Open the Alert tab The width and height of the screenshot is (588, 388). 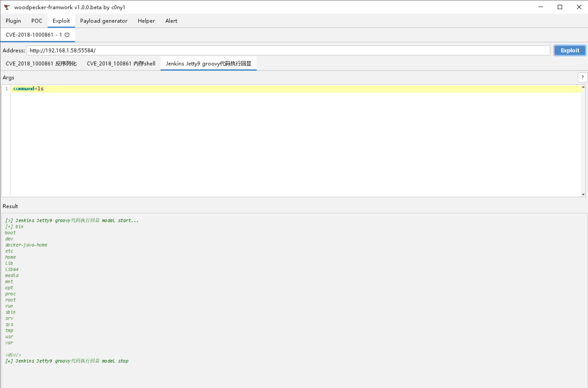point(171,21)
